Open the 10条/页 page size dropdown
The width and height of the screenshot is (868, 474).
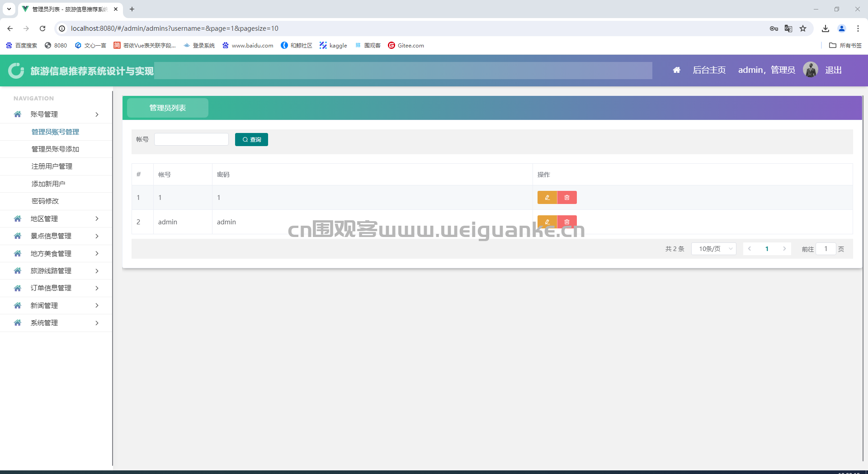point(713,249)
